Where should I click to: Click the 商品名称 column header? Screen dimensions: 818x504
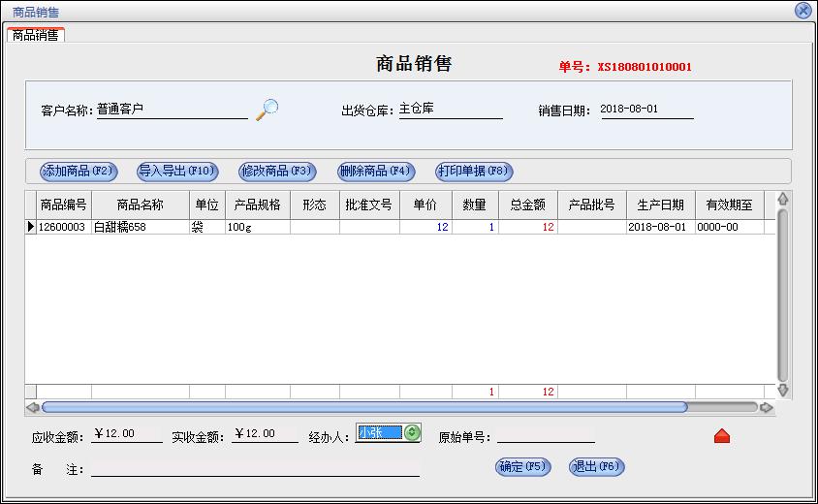140,205
